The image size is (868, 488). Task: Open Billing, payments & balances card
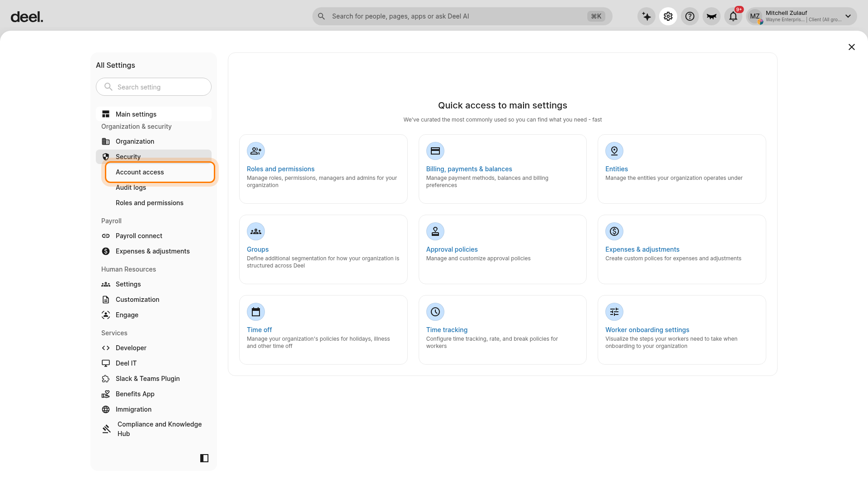[469, 169]
